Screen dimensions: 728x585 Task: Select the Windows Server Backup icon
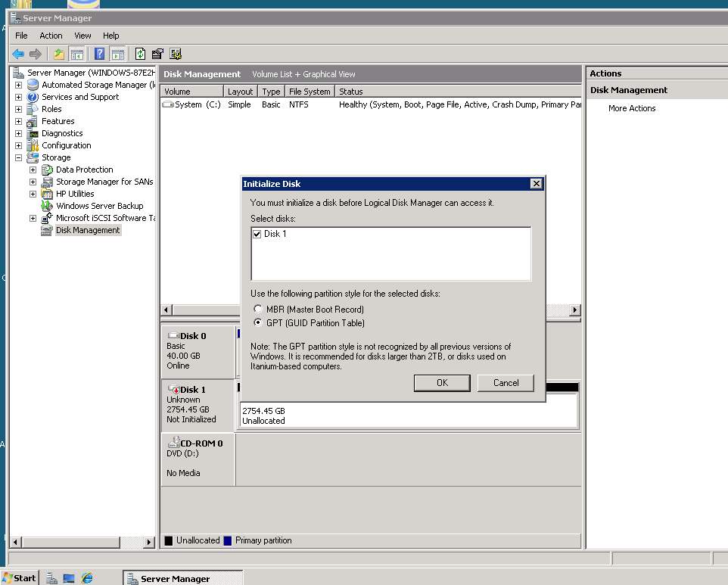pyautogui.click(x=48, y=206)
